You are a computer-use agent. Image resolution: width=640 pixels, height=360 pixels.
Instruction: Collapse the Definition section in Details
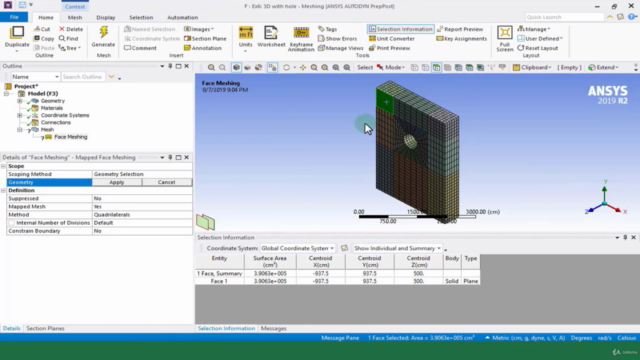(x=4, y=191)
